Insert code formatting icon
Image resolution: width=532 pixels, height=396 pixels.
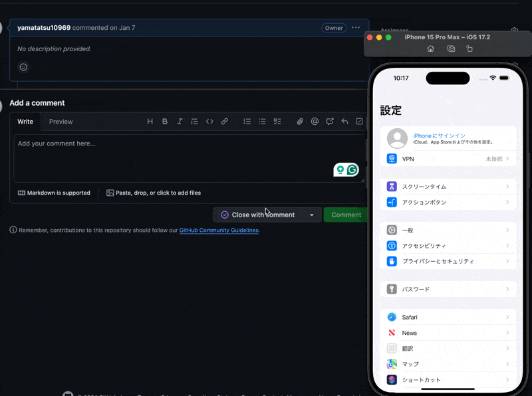(209, 122)
